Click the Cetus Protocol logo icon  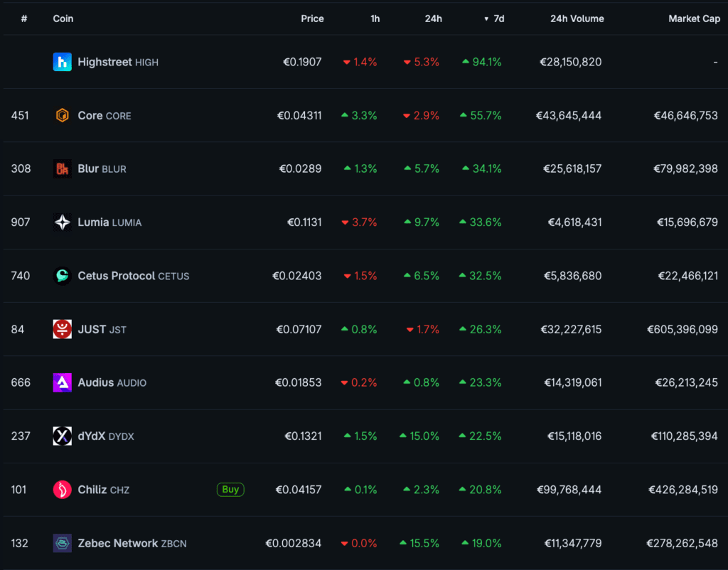(63, 276)
